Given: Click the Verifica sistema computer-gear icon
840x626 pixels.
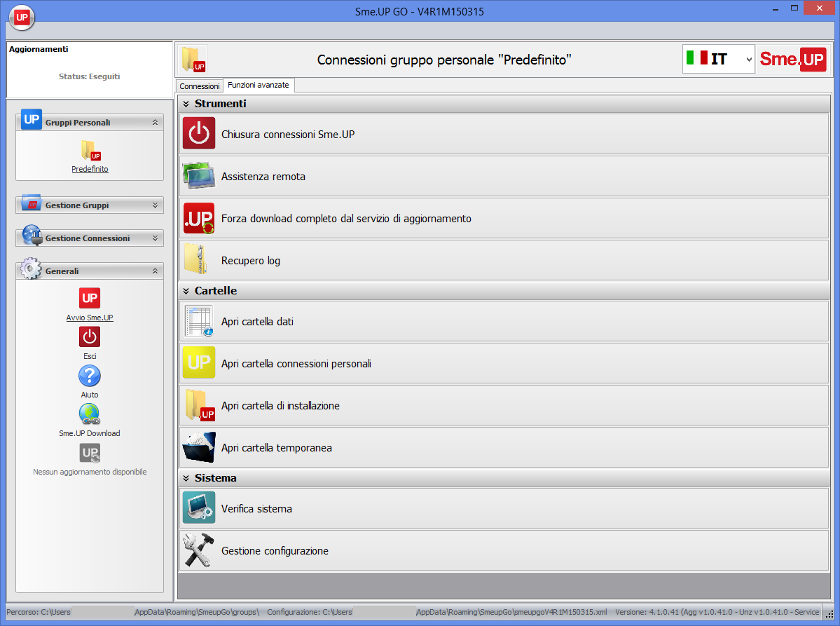Looking at the screenshot, I should click(199, 508).
